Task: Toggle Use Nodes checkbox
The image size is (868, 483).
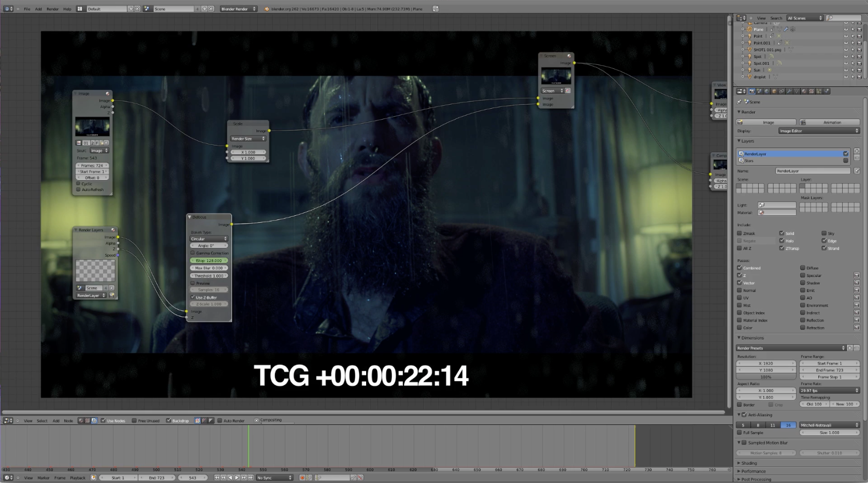Action: pos(103,420)
